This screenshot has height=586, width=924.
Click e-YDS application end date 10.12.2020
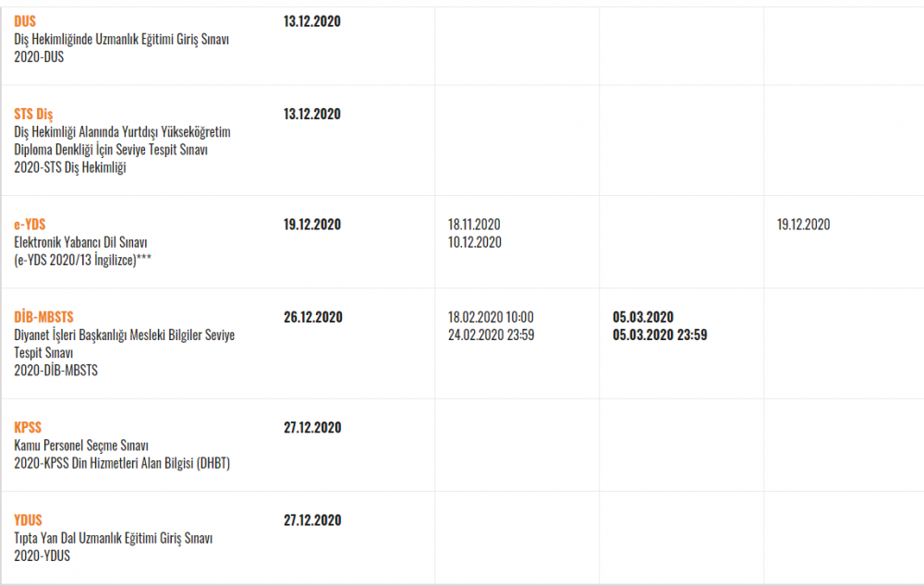(475, 242)
